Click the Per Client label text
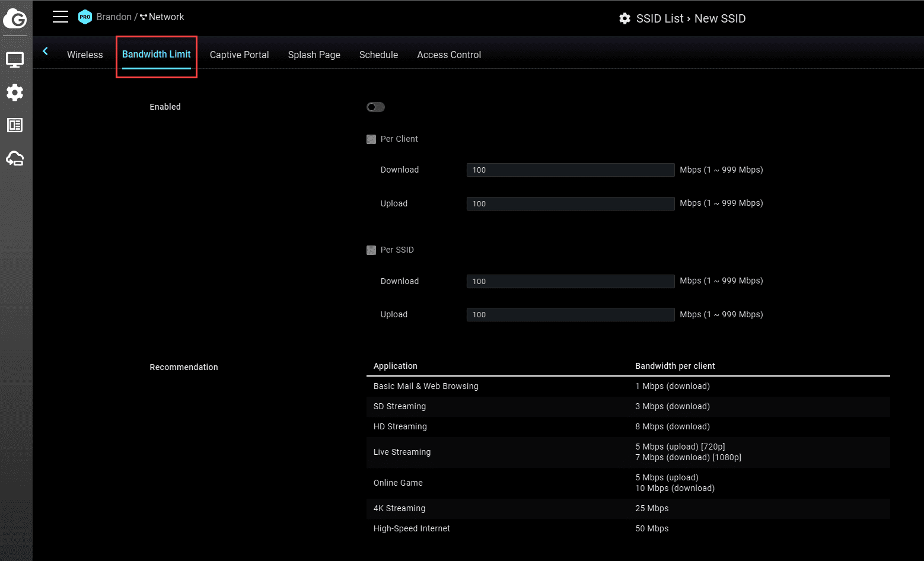Screen dimensions: 924x561 coord(399,139)
